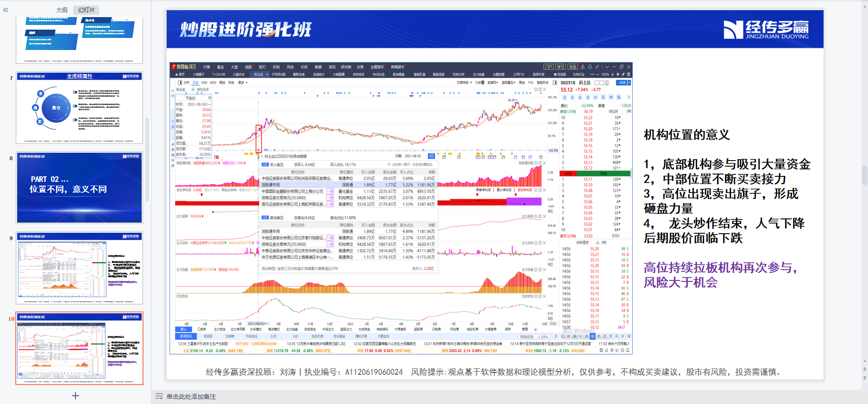Expand the quote panel with double-chevron down
The width and height of the screenshot is (868, 404).
(629, 97)
